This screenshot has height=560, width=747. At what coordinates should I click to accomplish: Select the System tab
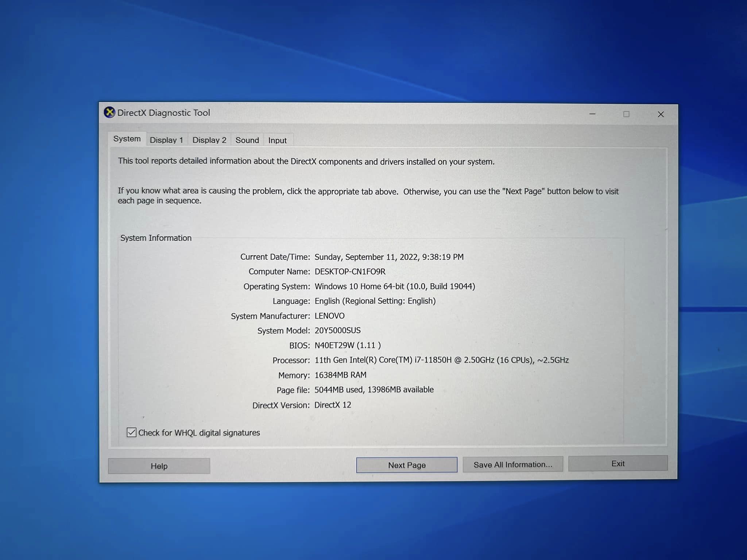[127, 139]
